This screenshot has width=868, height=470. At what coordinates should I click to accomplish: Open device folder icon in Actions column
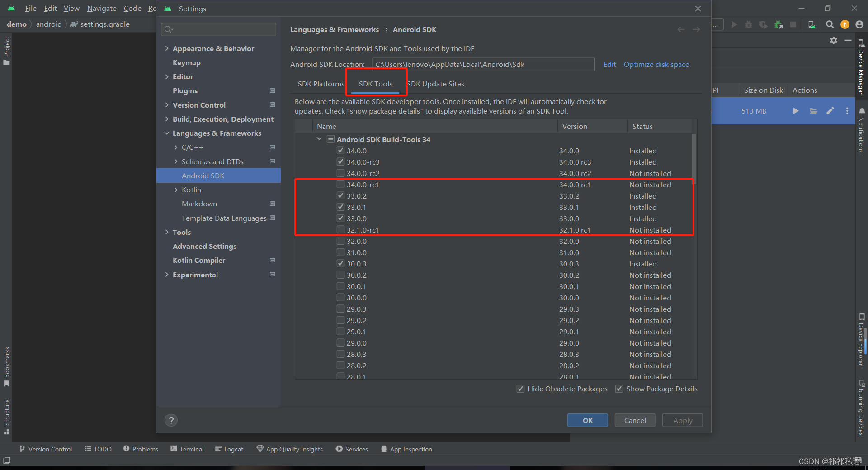point(813,111)
